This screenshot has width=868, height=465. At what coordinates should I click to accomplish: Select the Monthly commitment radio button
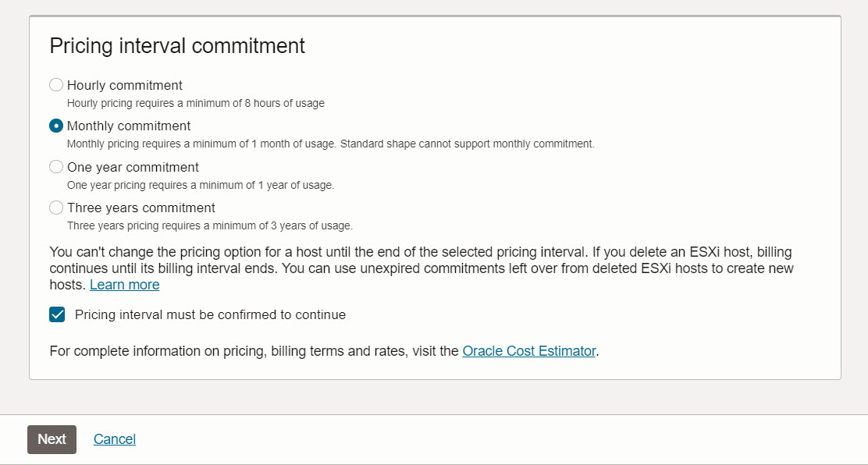click(x=56, y=126)
